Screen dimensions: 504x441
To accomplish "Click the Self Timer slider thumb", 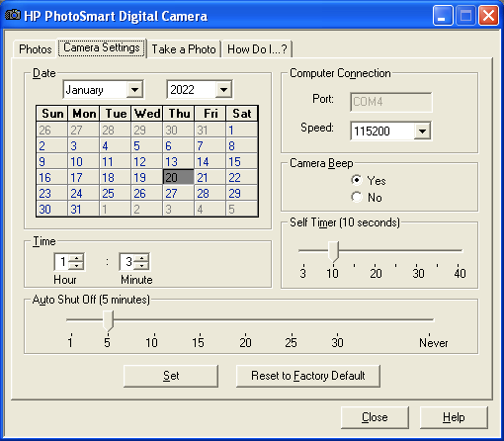I will pyautogui.click(x=333, y=251).
